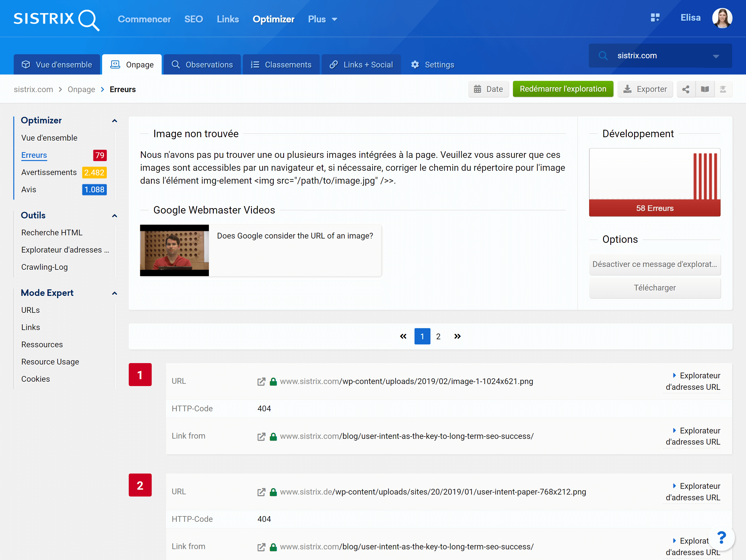Click the Télécharger button

click(x=654, y=288)
